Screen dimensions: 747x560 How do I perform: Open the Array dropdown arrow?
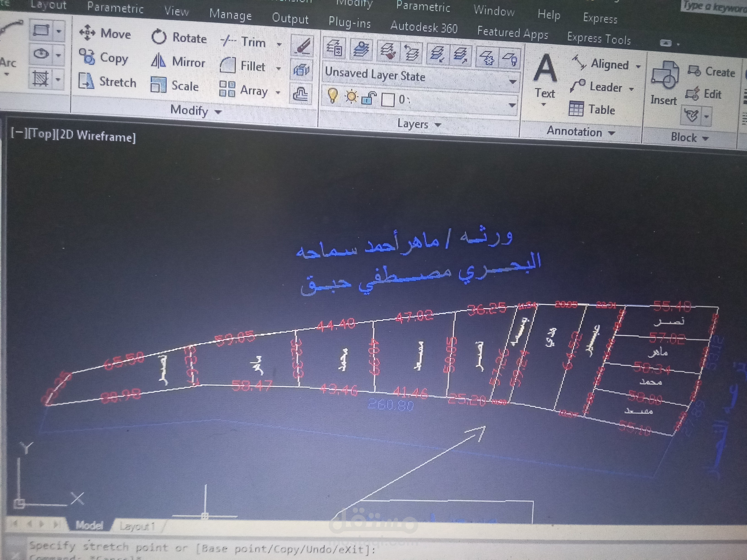[x=278, y=92]
